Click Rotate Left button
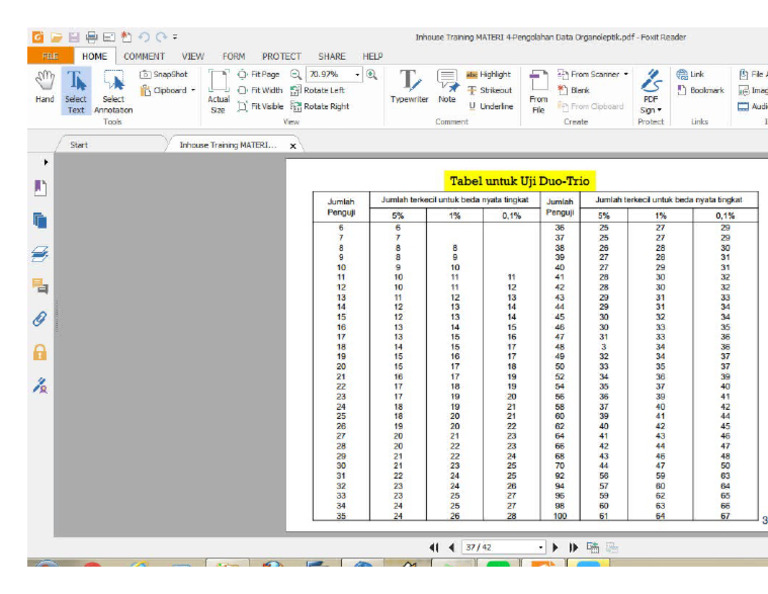This screenshot has width=768, height=594. point(318,90)
